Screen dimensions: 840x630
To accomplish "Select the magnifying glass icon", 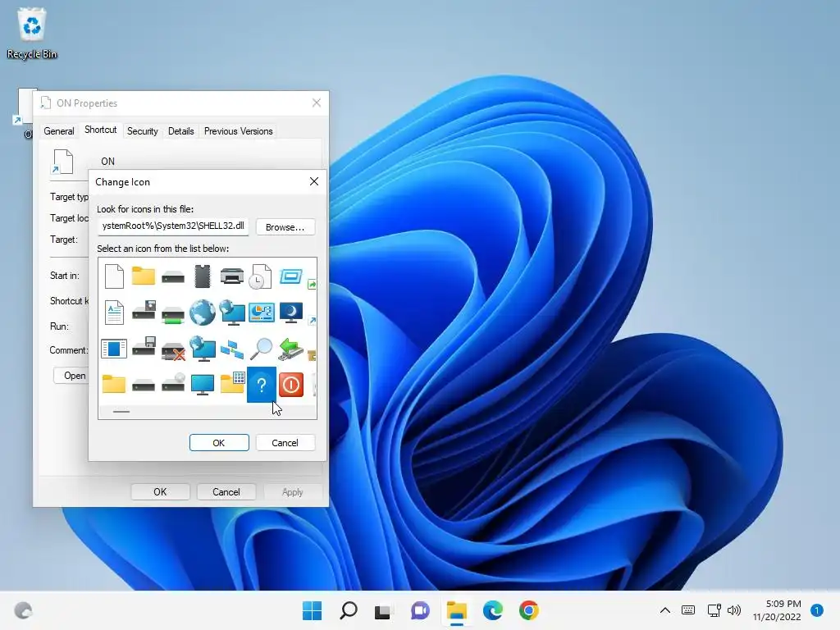I will tap(261, 349).
